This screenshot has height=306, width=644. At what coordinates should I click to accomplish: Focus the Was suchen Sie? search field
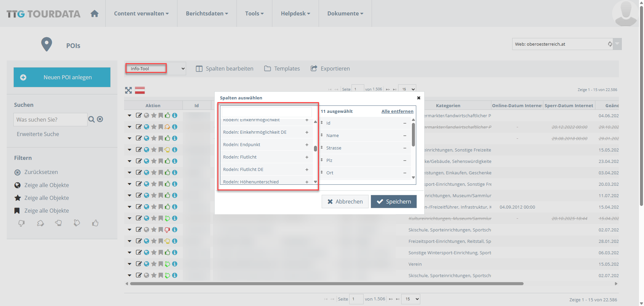(50, 120)
